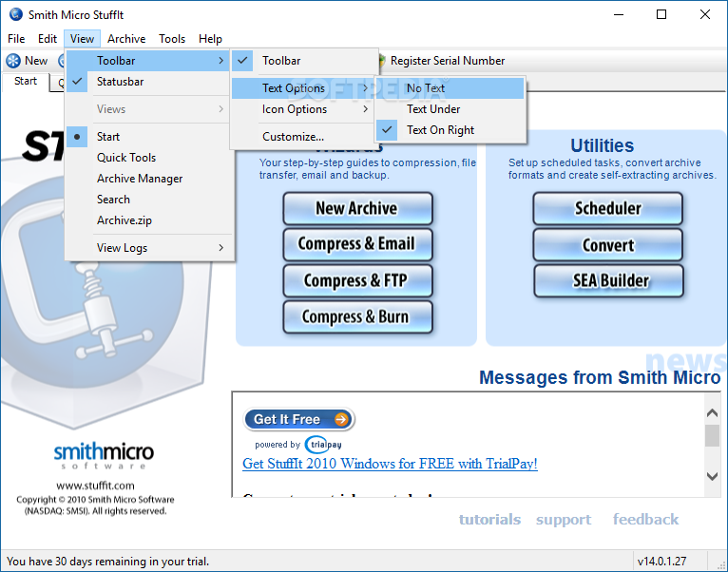The height and width of the screenshot is (572, 728).
Task: Click the messages scrollbar thumb
Action: (712, 435)
